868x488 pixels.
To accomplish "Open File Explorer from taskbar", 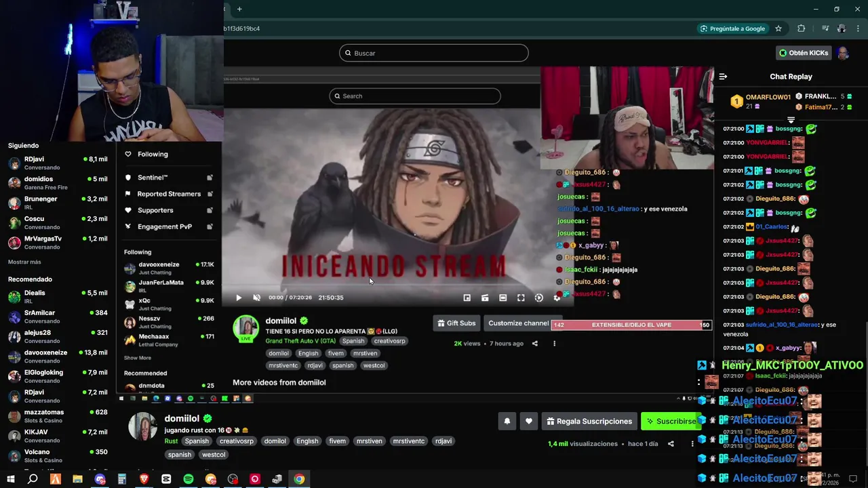I will 77,479.
